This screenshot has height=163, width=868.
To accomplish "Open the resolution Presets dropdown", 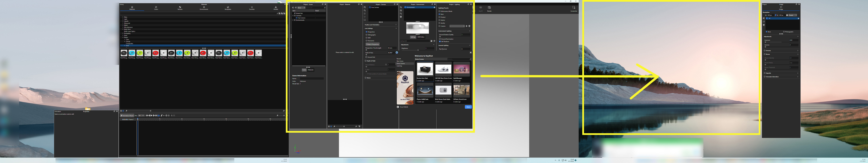I will 793,15.
